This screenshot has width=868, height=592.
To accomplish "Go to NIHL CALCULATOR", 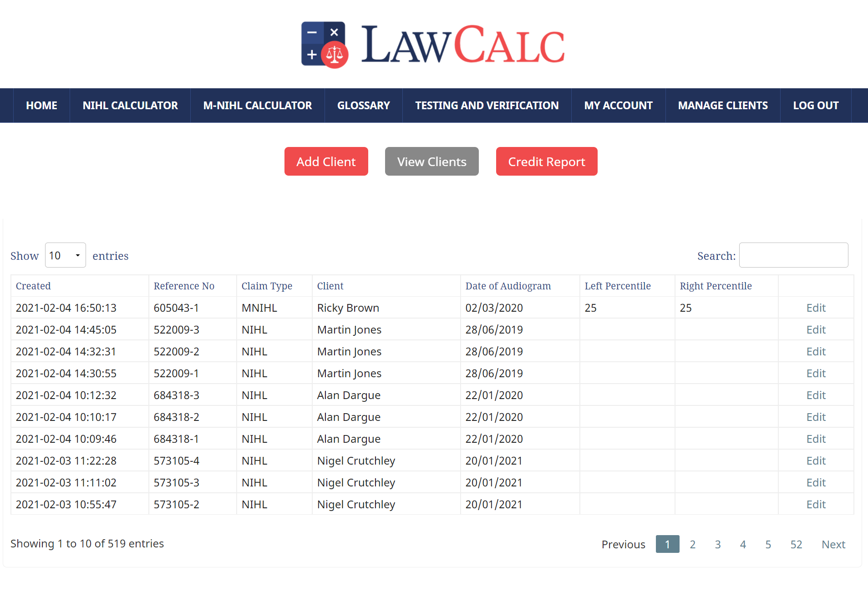I will (x=130, y=106).
